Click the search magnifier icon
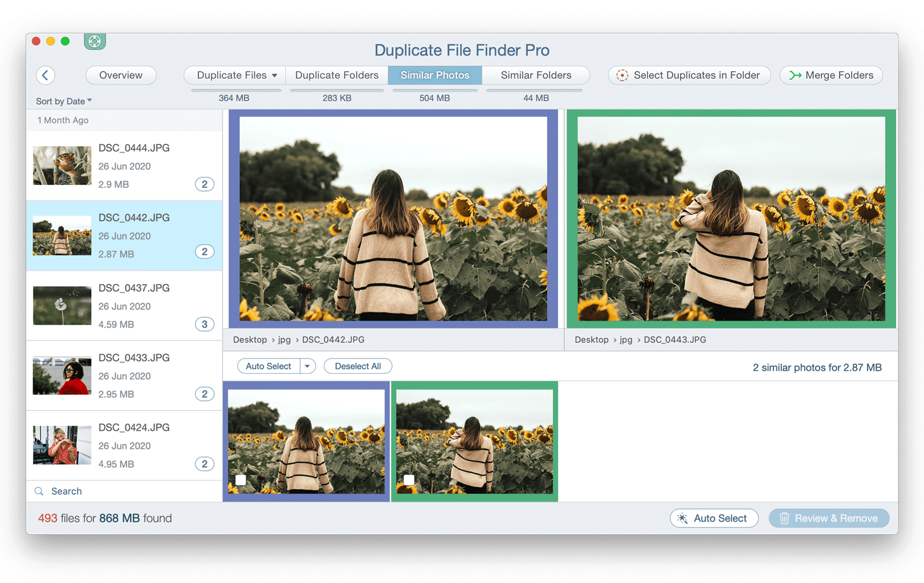The image size is (924, 583). [39, 491]
